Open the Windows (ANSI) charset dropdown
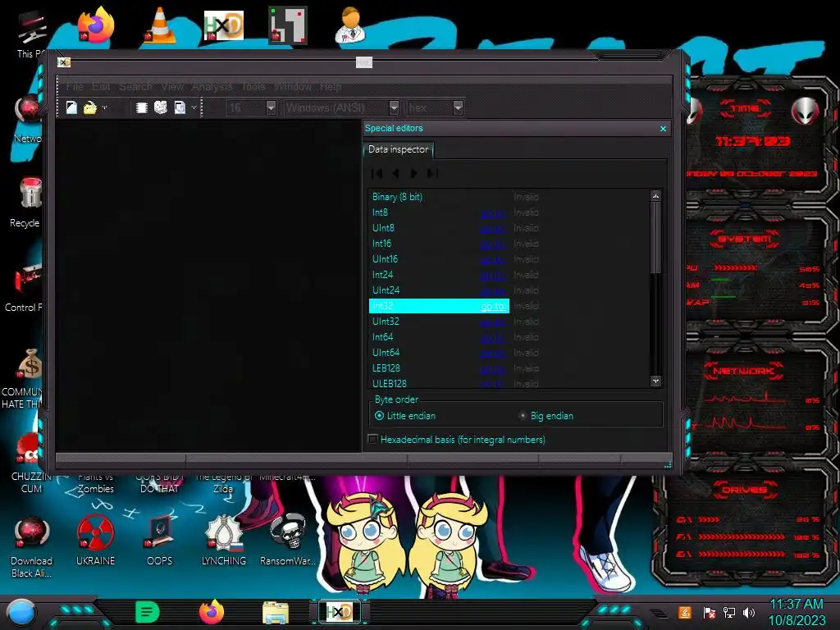The image size is (840, 630). [x=394, y=107]
